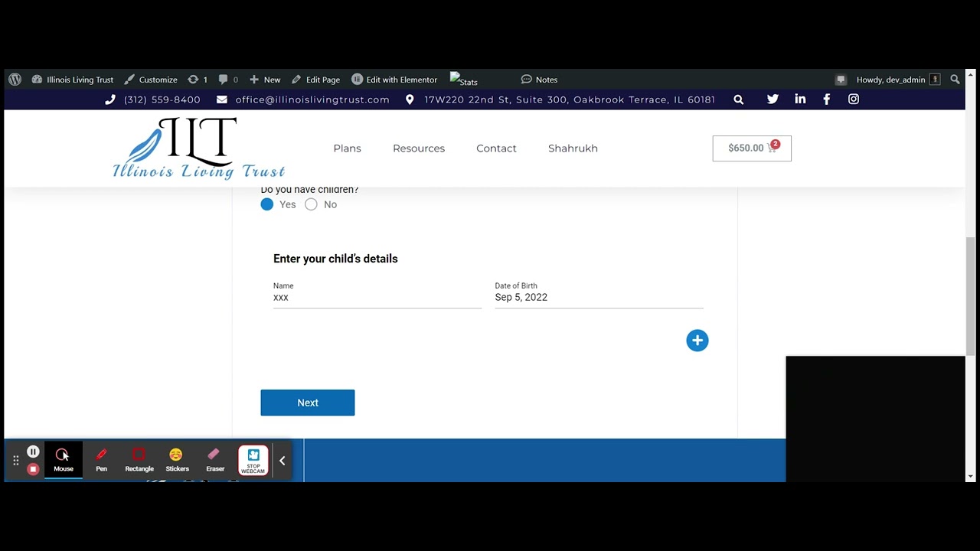
Task: Open the Stickers tool
Action: [x=177, y=461]
